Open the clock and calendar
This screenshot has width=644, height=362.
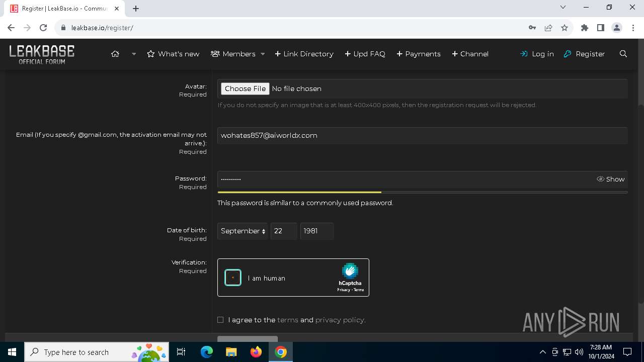click(x=601, y=352)
